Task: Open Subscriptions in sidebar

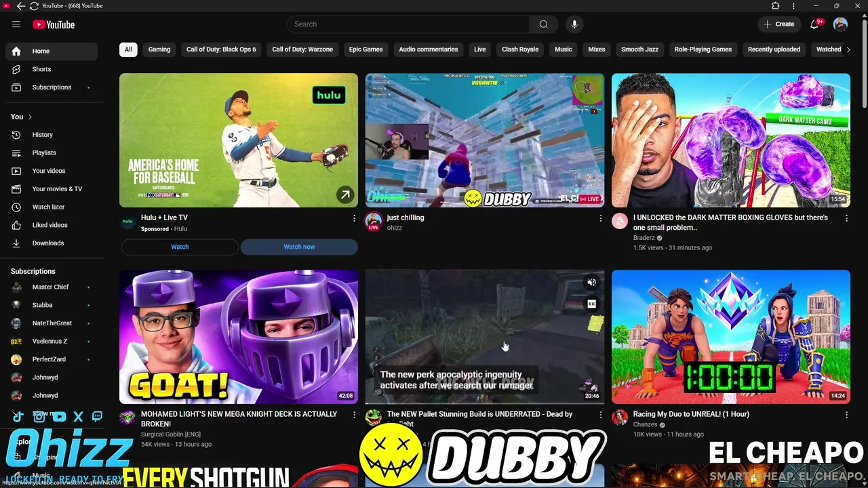Action: coord(52,87)
